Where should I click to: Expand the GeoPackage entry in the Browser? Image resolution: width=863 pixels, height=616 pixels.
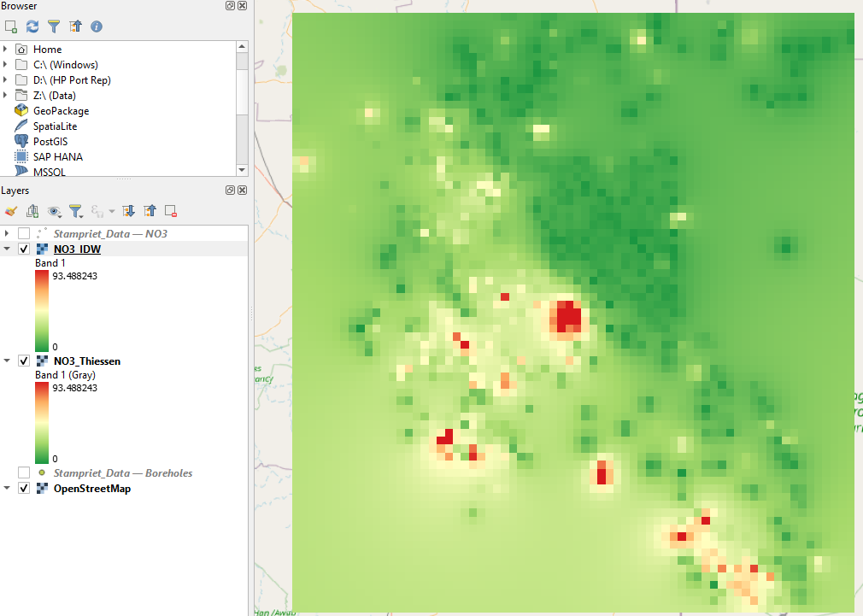9,110
